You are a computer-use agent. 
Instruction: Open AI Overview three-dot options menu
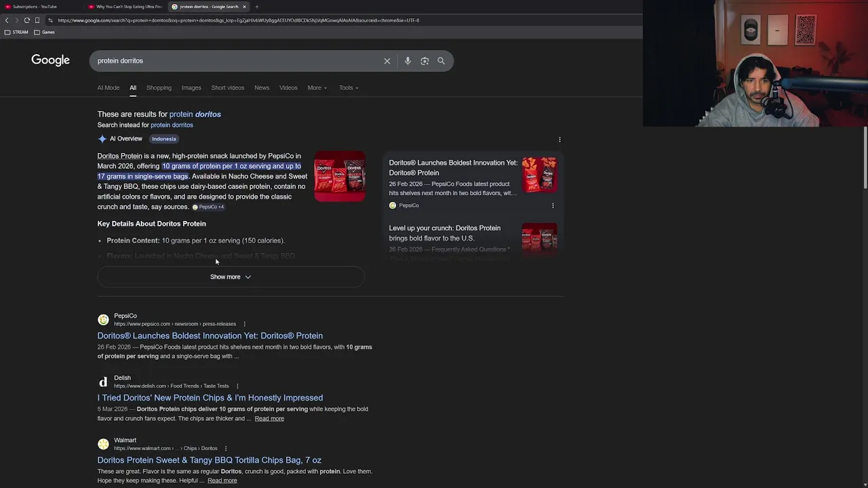[559, 139]
